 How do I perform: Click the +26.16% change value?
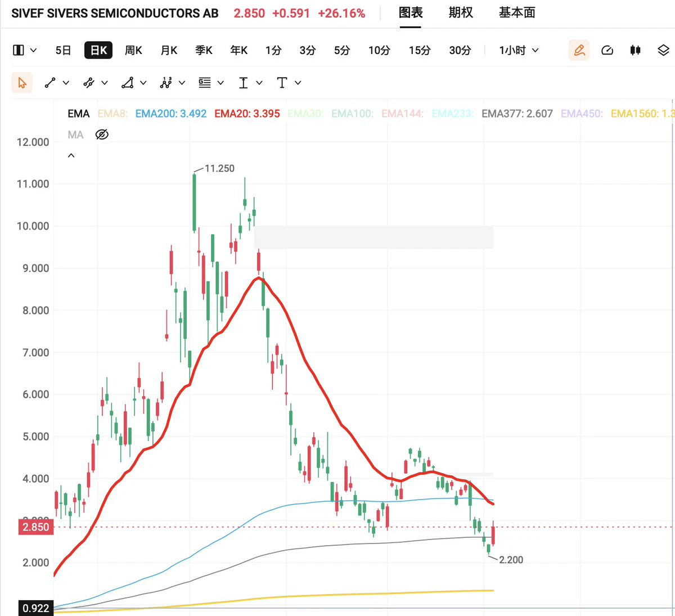coord(341,13)
